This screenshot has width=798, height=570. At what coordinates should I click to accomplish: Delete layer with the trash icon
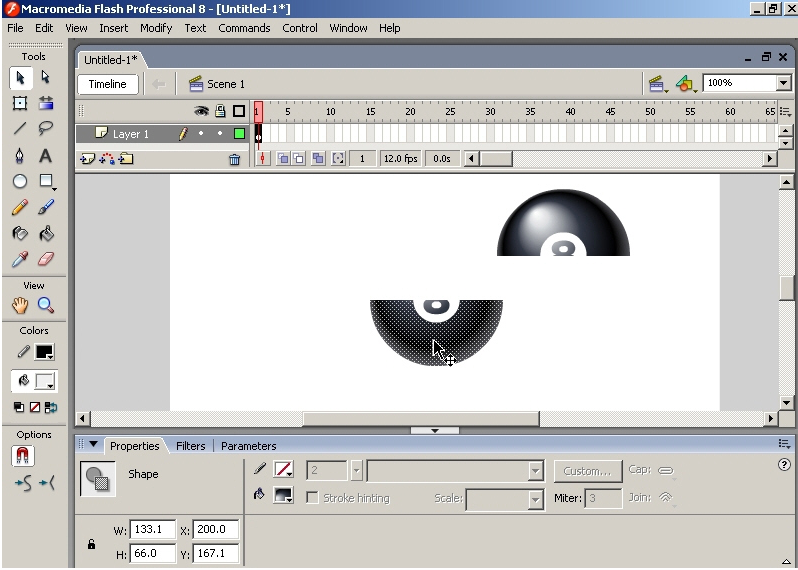point(234,159)
